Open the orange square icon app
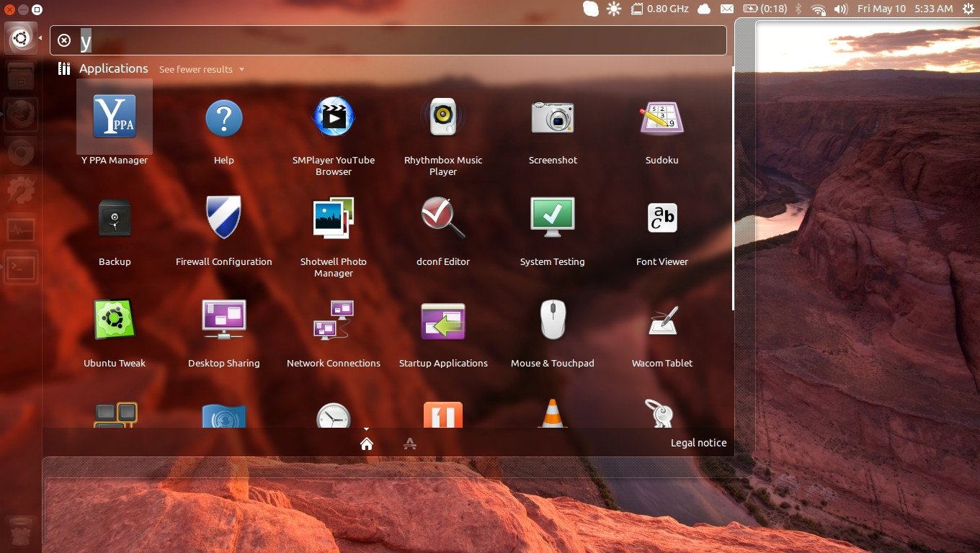This screenshot has height=553, width=980. point(443,415)
